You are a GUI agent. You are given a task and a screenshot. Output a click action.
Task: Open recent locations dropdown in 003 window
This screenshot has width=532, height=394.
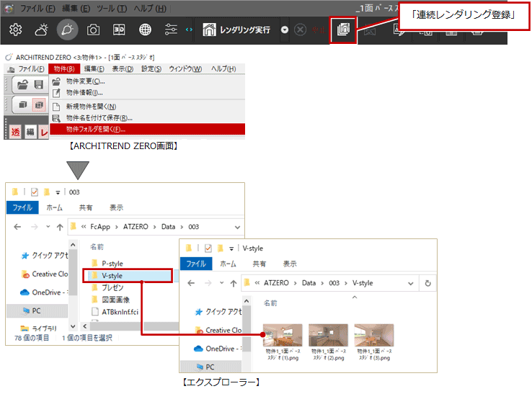[48, 226]
